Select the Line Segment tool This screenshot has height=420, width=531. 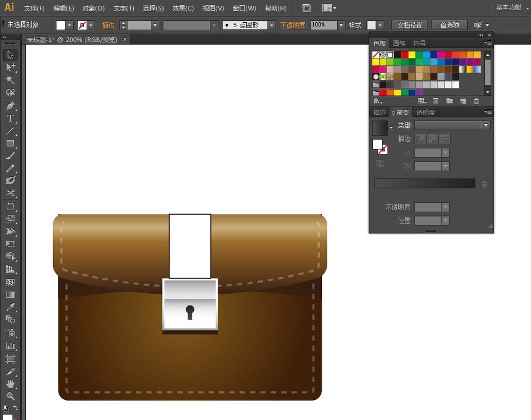tap(10, 131)
